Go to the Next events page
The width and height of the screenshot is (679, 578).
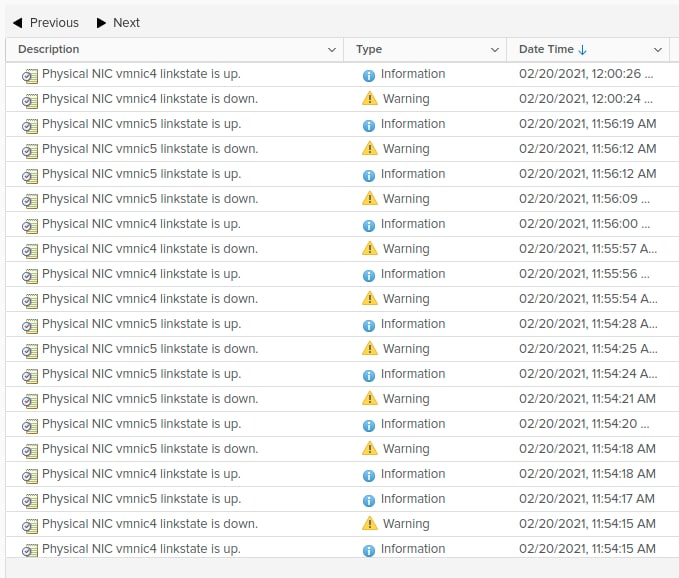click(x=118, y=23)
